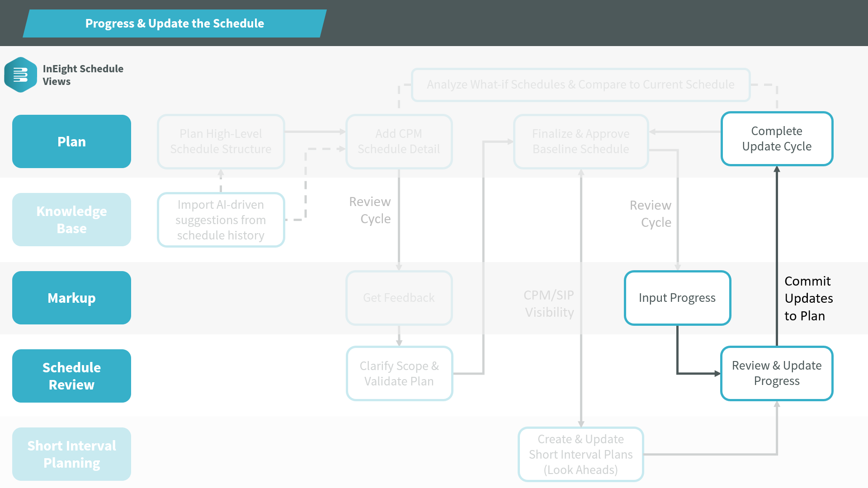Click the Get Feedback box
Viewport: 868px width, 488px height.
point(399,298)
